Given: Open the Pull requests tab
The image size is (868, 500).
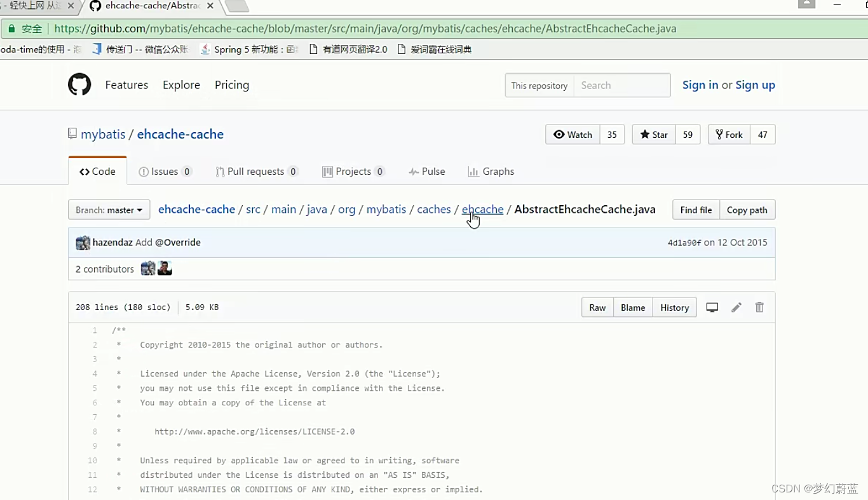Looking at the screenshot, I should click(257, 172).
